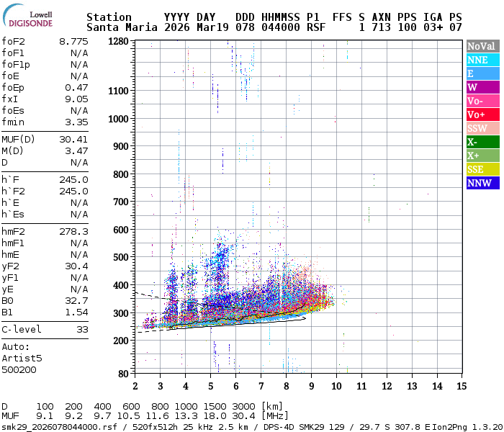Image resolution: width=504 pixels, height=432 pixels.
Task: Click the 500 height axis label
Action: pyautogui.click(x=120, y=258)
